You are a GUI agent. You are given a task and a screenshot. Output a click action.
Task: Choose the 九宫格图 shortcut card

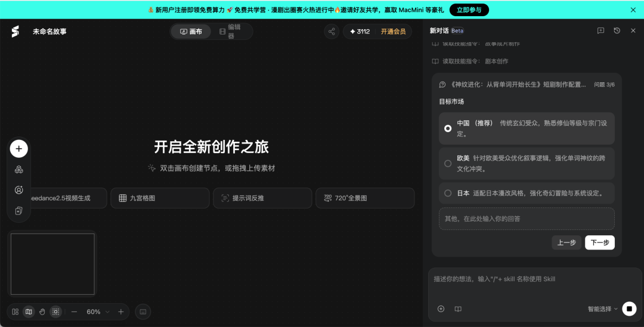tap(160, 198)
